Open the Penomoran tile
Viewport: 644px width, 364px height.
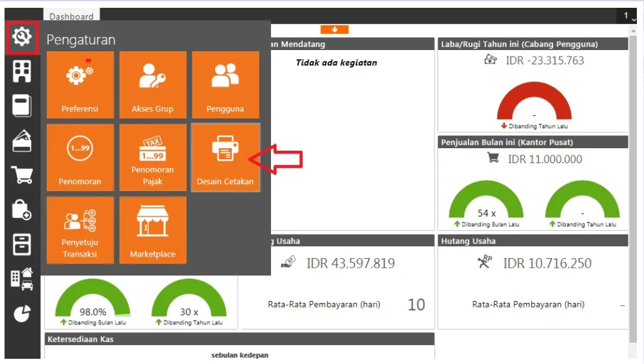click(80, 157)
